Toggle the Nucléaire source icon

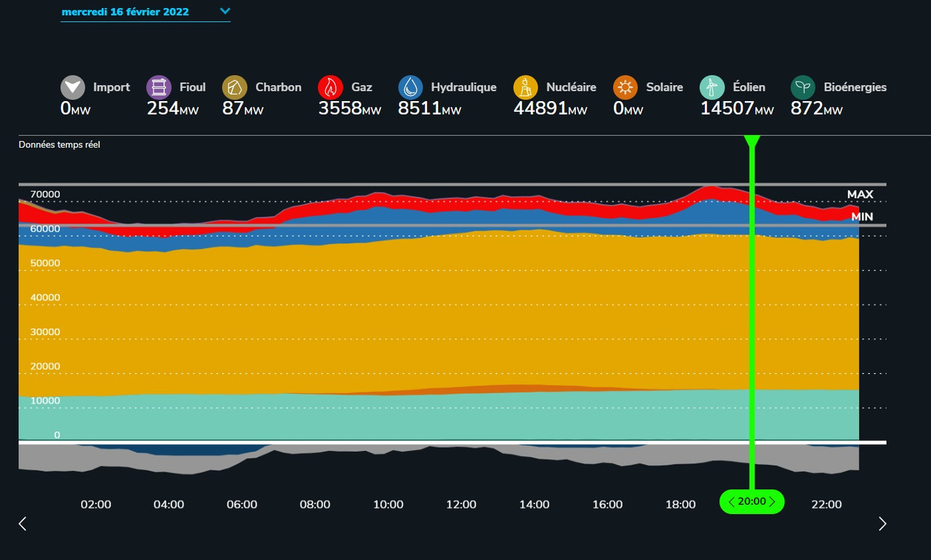tap(526, 88)
